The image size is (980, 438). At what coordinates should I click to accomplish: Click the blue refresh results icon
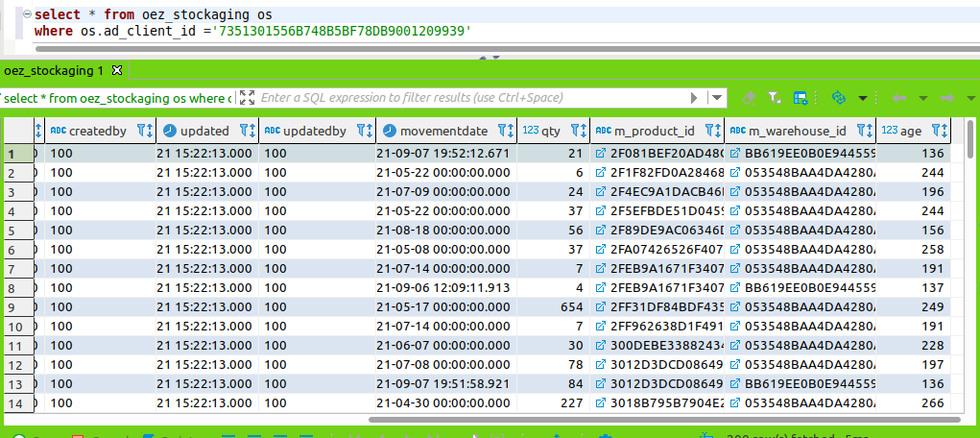pos(839,98)
